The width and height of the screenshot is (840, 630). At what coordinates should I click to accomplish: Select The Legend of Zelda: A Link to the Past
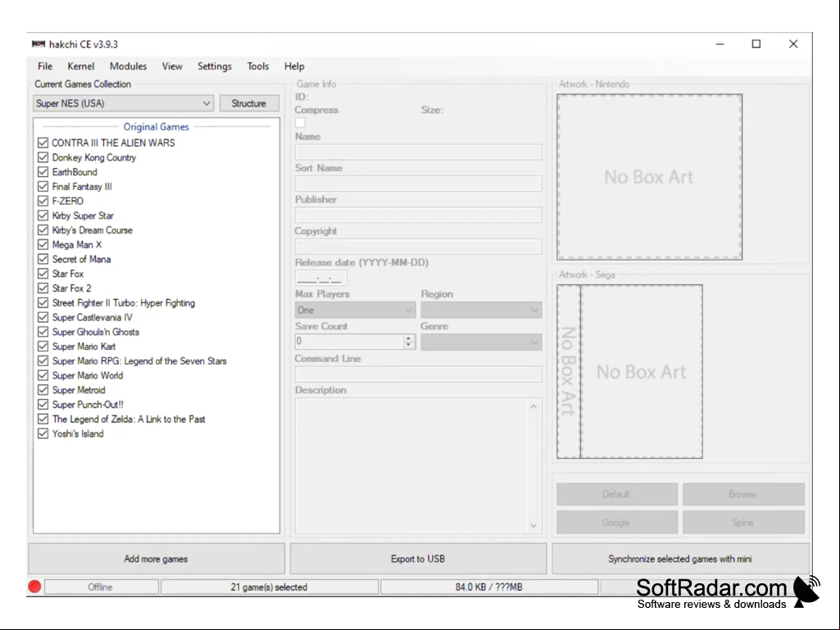coord(129,419)
